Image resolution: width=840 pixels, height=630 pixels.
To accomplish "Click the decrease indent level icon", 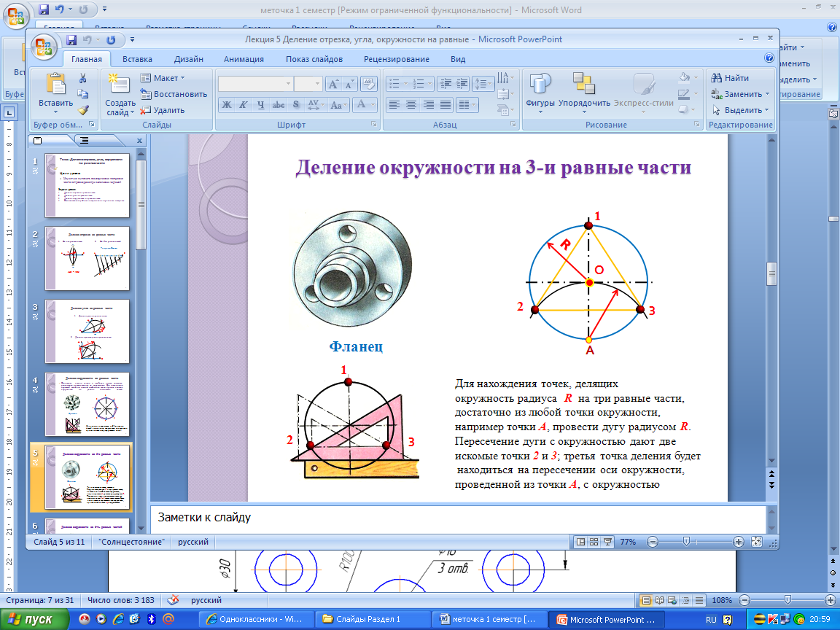I will 445,84.
